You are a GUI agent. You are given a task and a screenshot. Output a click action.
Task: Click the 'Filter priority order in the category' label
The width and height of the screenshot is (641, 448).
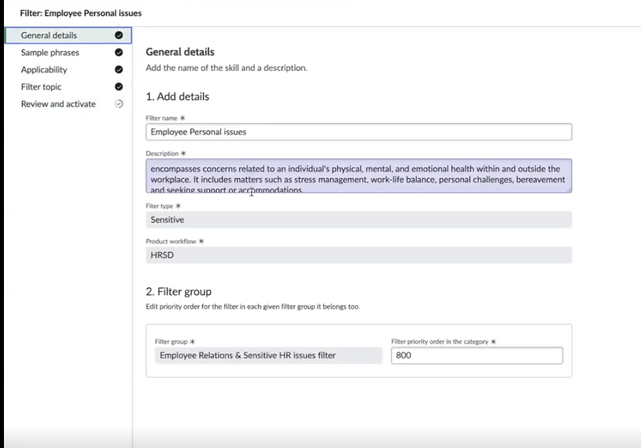click(439, 341)
